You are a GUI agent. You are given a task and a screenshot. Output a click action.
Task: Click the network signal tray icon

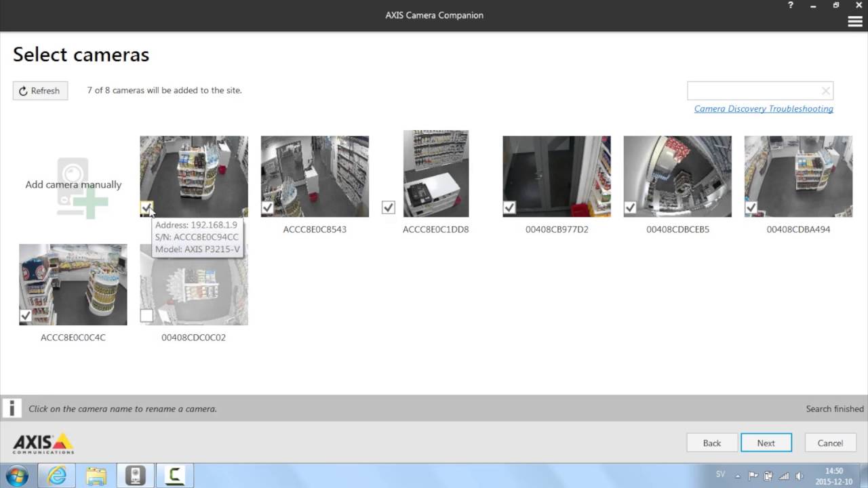tap(784, 476)
